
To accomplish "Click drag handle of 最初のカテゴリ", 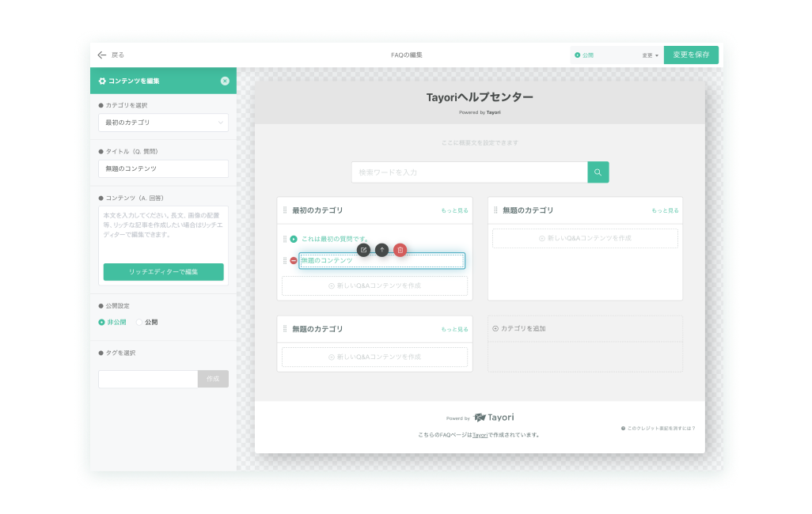I will (285, 210).
